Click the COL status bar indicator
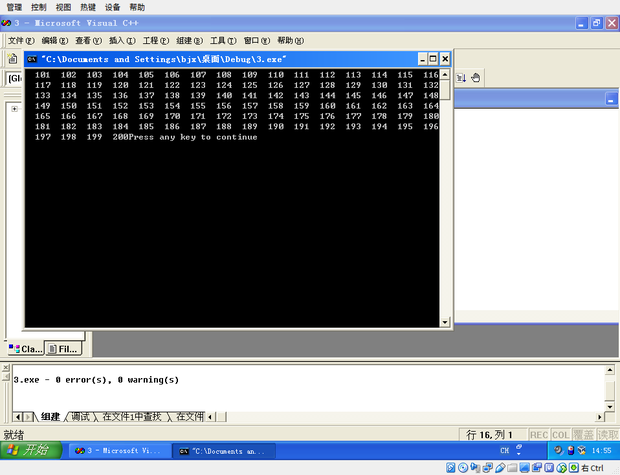The image size is (620, 475). tap(561, 435)
